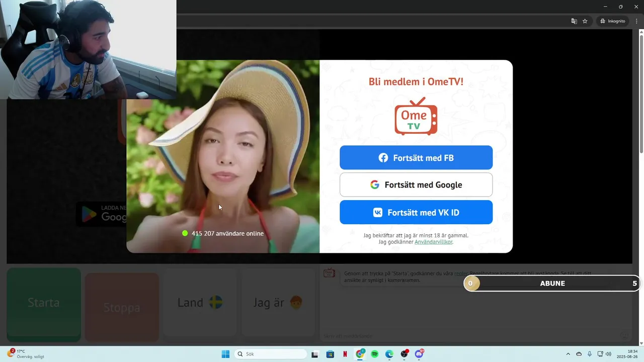Screen dimensions: 644x362
Task: Expand the hidden system tray icons chevron
Action: [568, 354]
